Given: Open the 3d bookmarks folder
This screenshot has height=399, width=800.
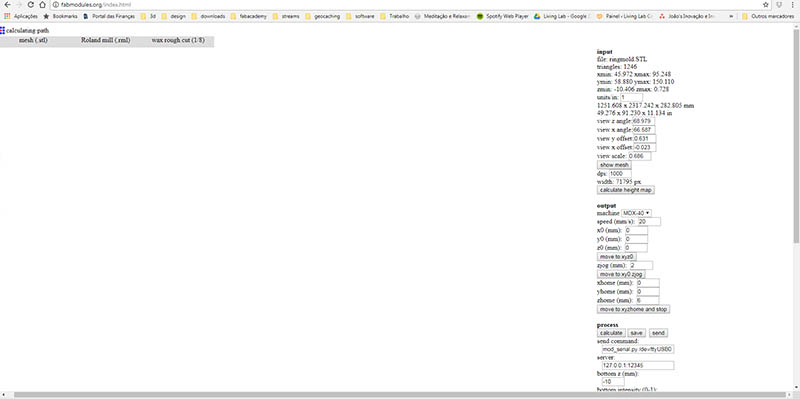Looking at the screenshot, I should [x=148, y=16].
